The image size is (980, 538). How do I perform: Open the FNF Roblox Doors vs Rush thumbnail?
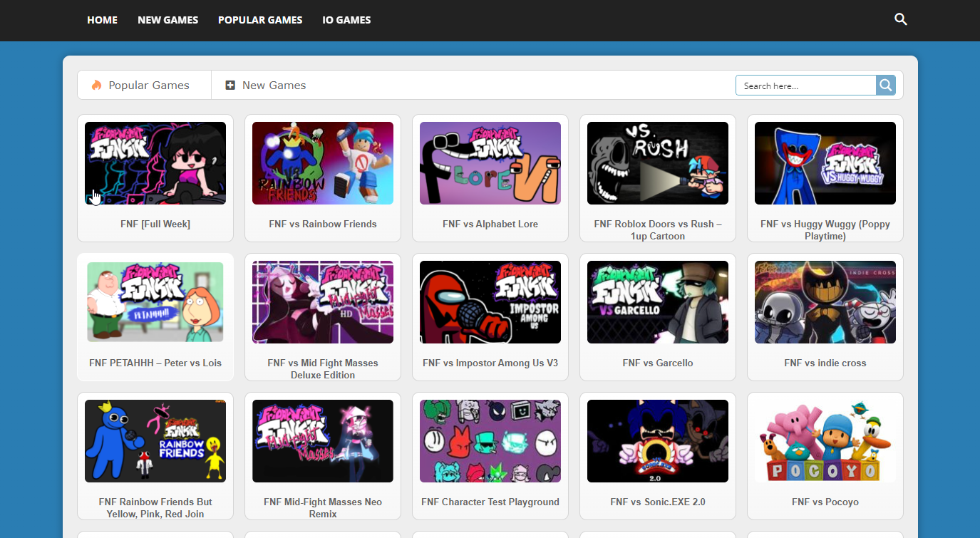(x=658, y=163)
